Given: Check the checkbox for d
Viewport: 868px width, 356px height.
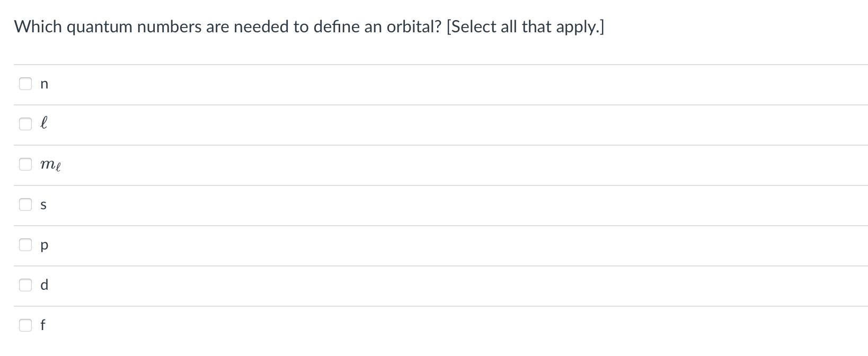Looking at the screenshot, I should coord(25,284).
